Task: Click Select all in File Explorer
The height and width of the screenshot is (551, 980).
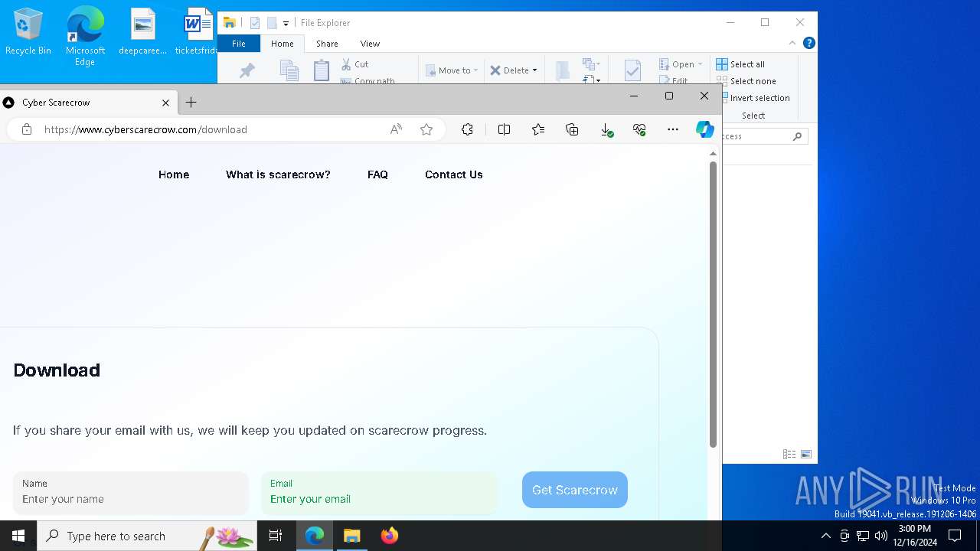Action: (x=740, y=64)
